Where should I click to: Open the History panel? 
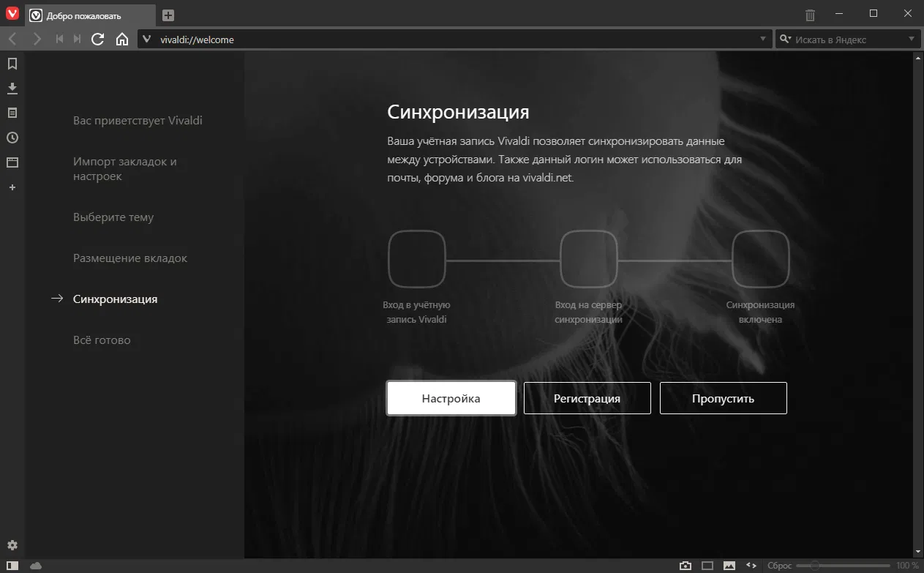[x=12, y=138]
